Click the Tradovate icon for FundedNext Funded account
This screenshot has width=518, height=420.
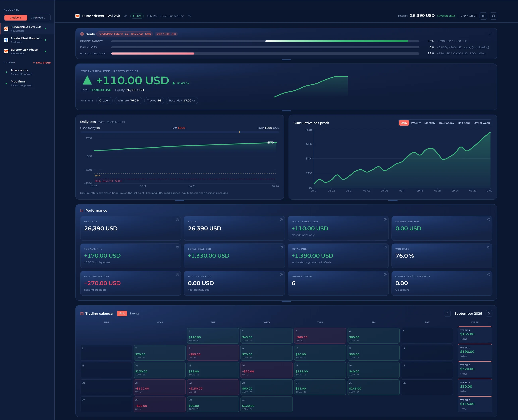click(x=6, y=40)
